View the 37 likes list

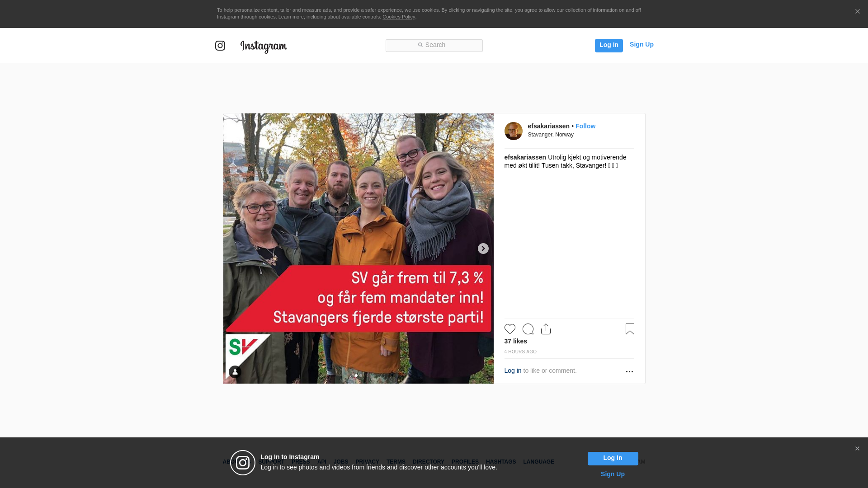point(516,341)
